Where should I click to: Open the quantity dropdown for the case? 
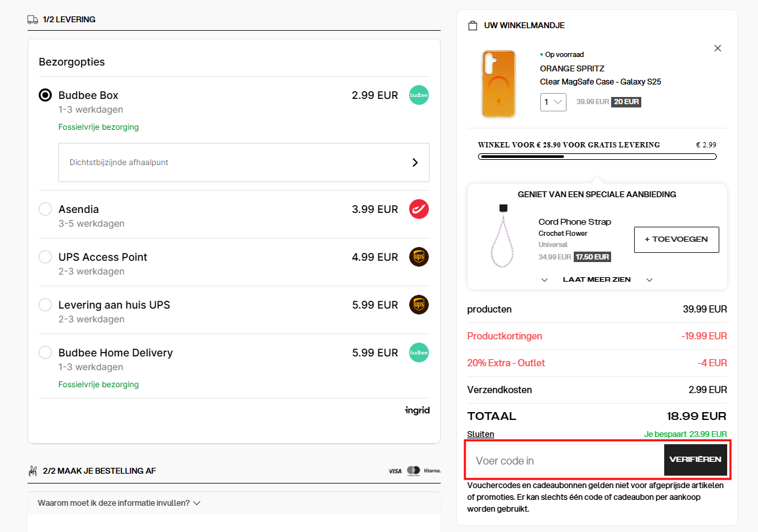(x=553, y=102)
